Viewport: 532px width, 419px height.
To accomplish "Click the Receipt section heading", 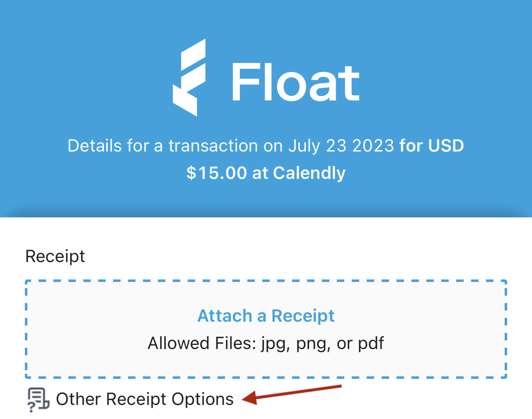I will click(x=55, y=256).
